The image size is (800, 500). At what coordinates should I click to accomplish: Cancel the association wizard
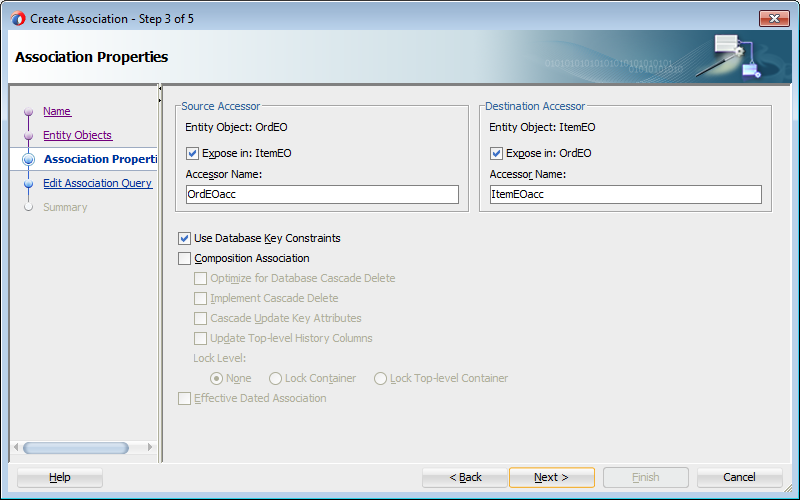739,477
